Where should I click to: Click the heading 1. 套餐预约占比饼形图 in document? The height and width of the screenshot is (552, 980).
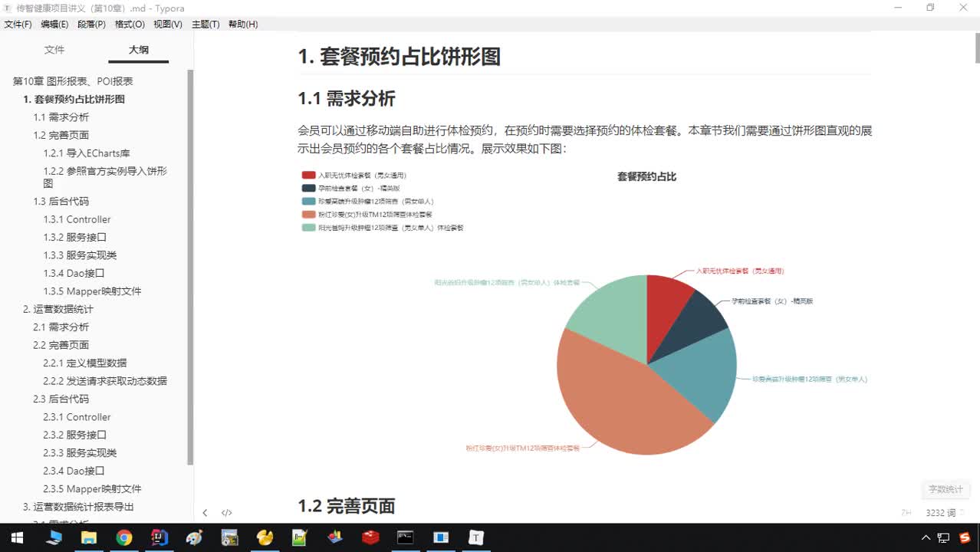[x=399, y=56]
